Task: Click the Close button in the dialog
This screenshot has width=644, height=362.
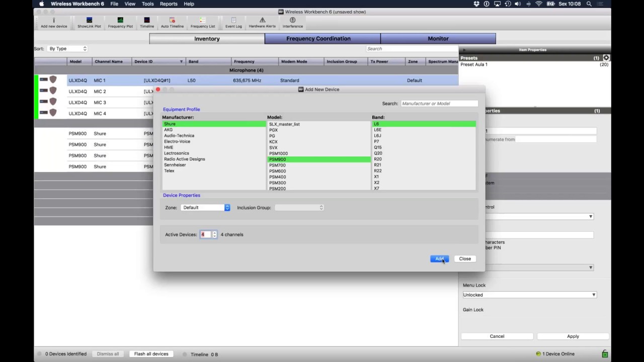Action: click(x=465, y=259)
